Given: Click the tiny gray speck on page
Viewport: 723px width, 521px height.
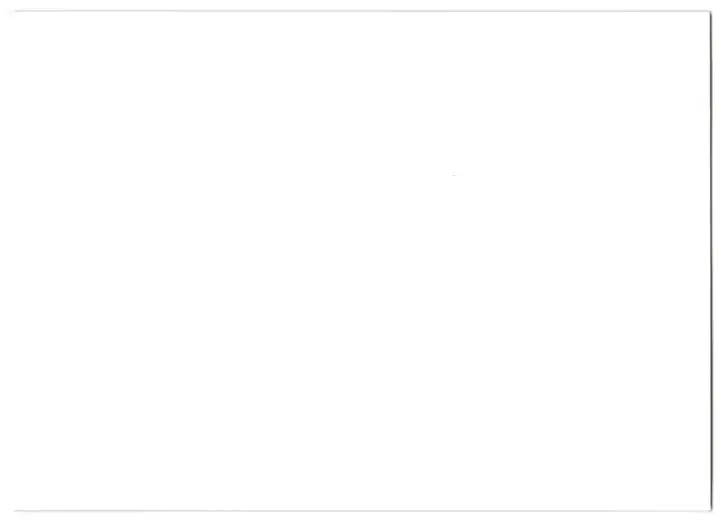Looking at the screenshot, I should (454, 175).
